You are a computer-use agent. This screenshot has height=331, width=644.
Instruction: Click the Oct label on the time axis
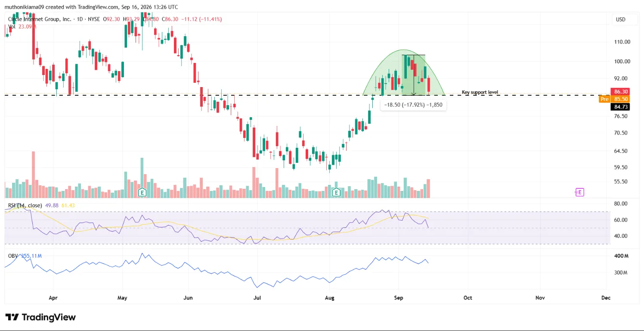[x=468, y=298]
